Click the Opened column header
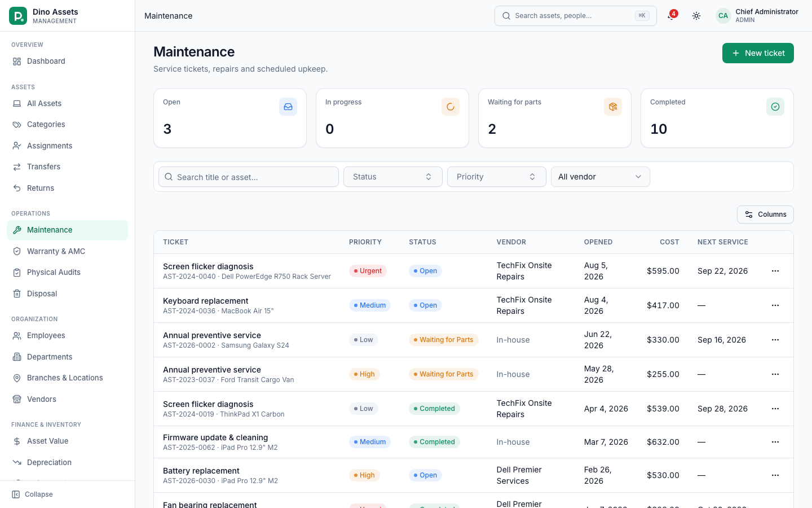The height and width of the screenshot is (508, 812). tap(598, 242)
